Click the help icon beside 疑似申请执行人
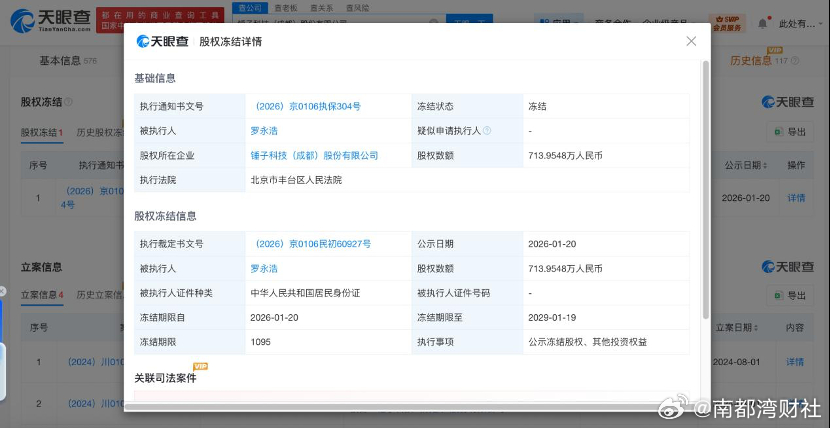Screen dimensions: 830x428 [487, 131]
